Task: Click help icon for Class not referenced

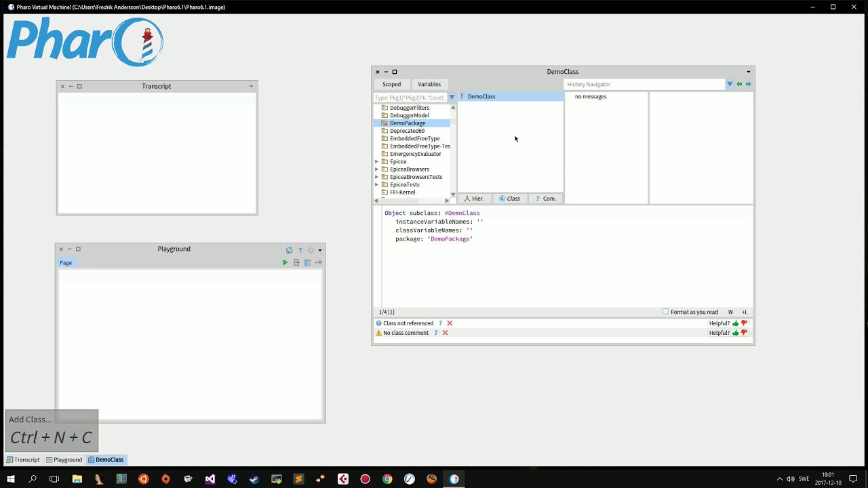Action: coord(440,323)
